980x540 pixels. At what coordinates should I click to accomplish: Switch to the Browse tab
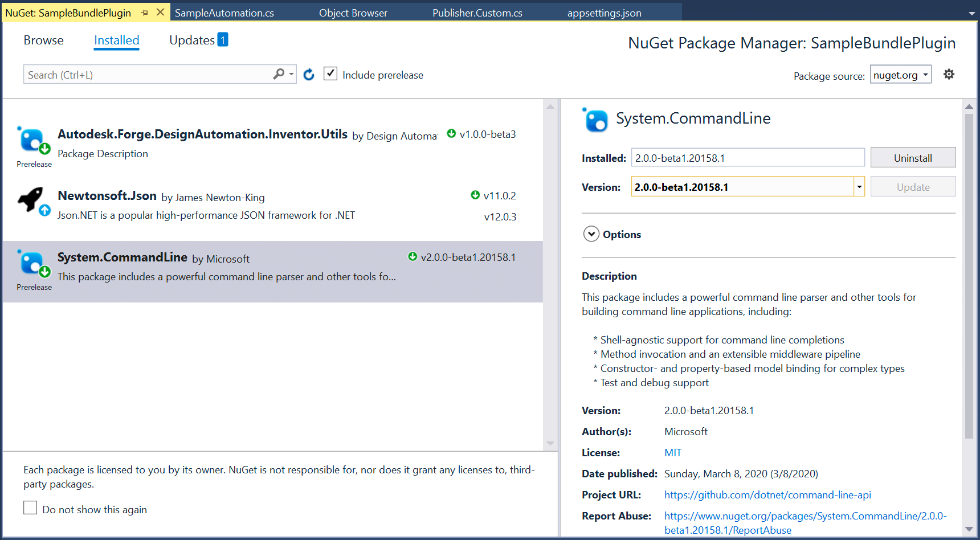tap(43, 40)
